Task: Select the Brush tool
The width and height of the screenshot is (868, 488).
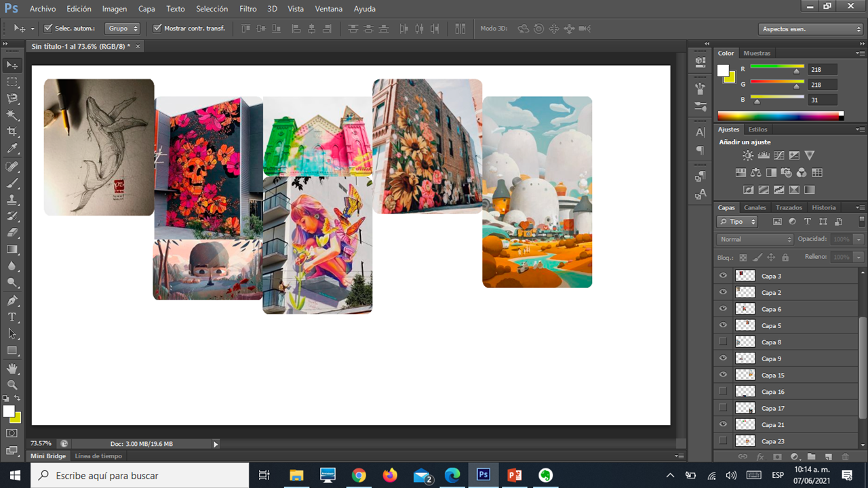Action: (x=12, y=184)
